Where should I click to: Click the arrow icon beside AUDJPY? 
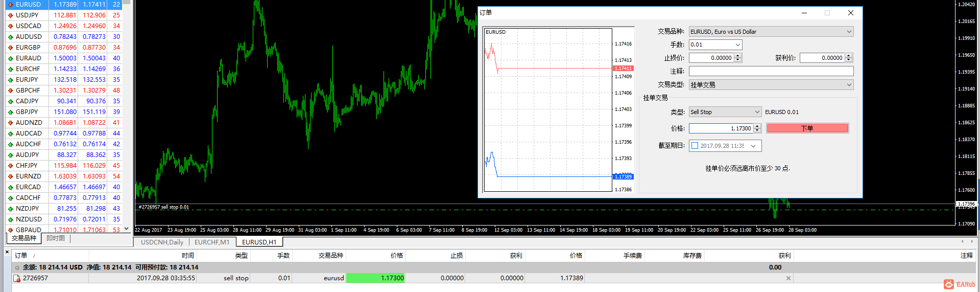coord(10,155)
